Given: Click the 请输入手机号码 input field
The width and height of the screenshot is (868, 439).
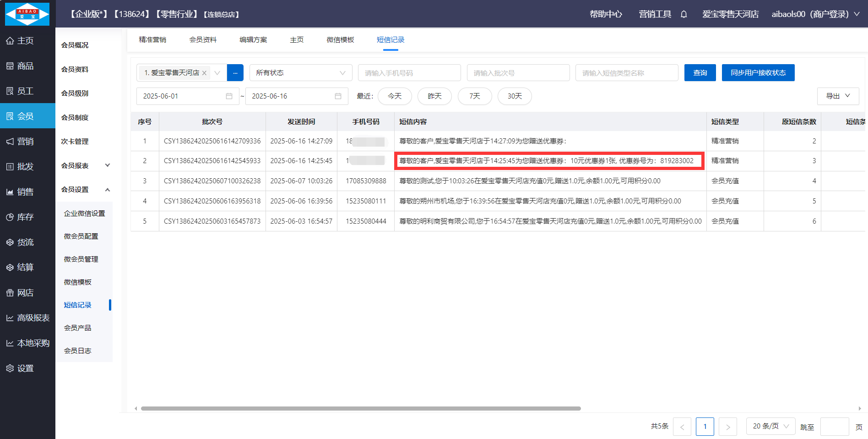Looking at the screenshot, I should click(409, 73).
